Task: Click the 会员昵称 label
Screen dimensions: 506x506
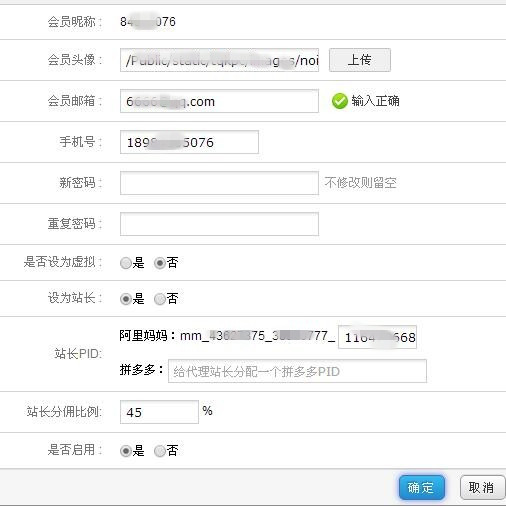Action: 75,22
